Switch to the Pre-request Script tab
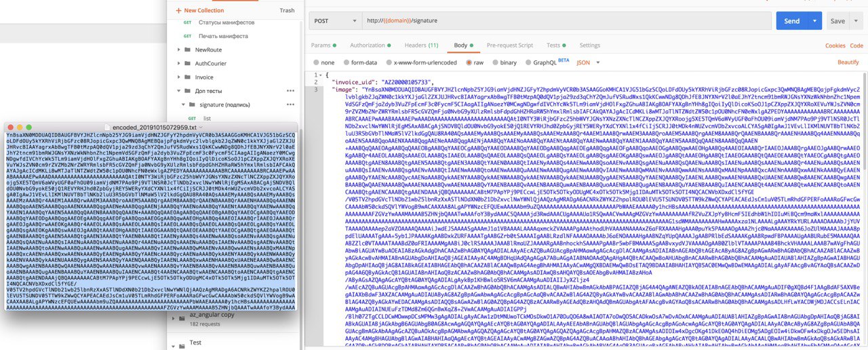 coord(509,45)
